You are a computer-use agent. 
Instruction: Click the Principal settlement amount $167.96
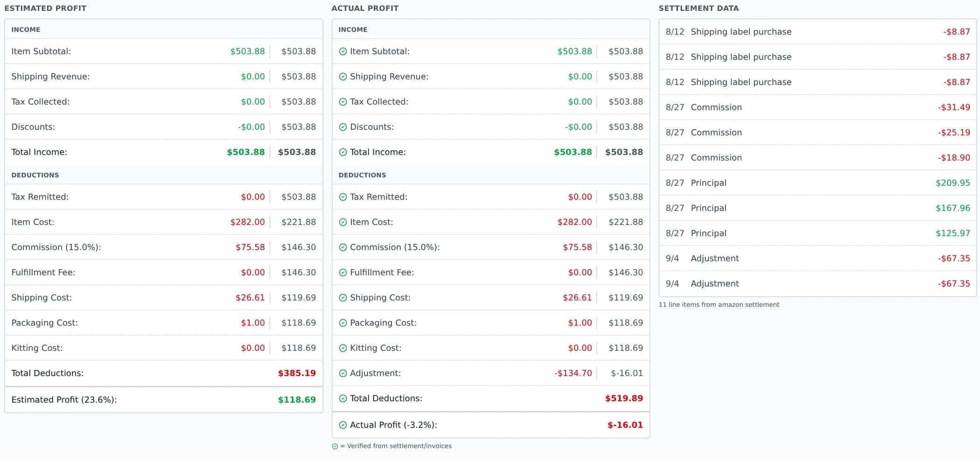point(953,208)
